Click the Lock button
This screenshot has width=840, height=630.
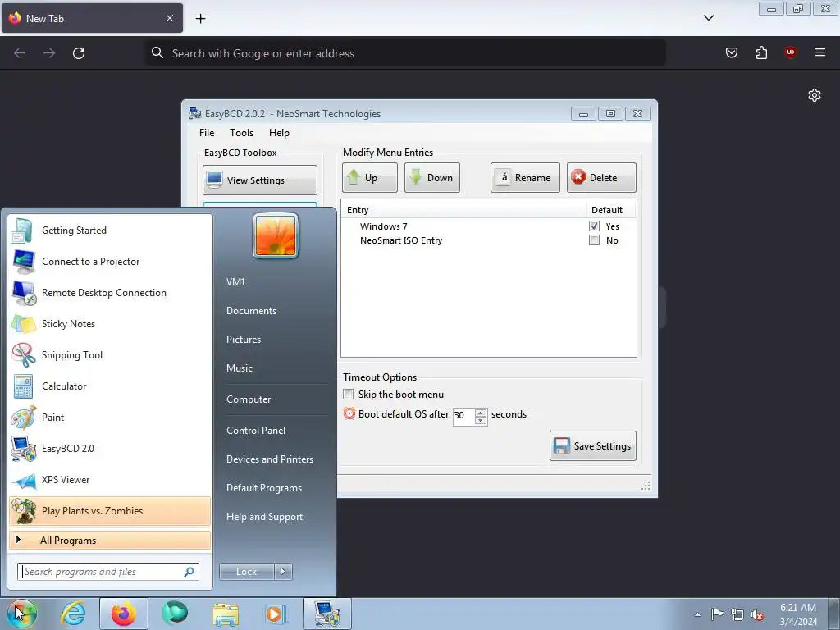pyautogui.click(x=246, y=572)
